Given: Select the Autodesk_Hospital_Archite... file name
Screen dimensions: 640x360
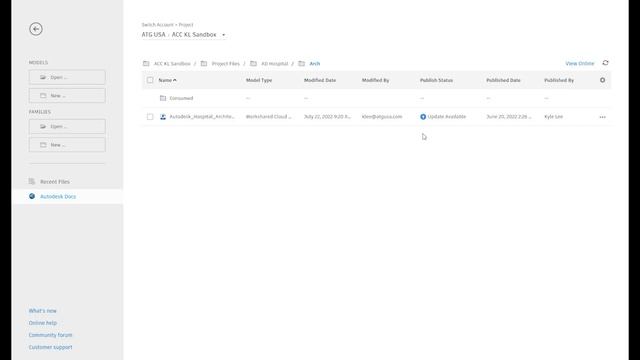Looking at the screenshot, I should click(202, 117).
